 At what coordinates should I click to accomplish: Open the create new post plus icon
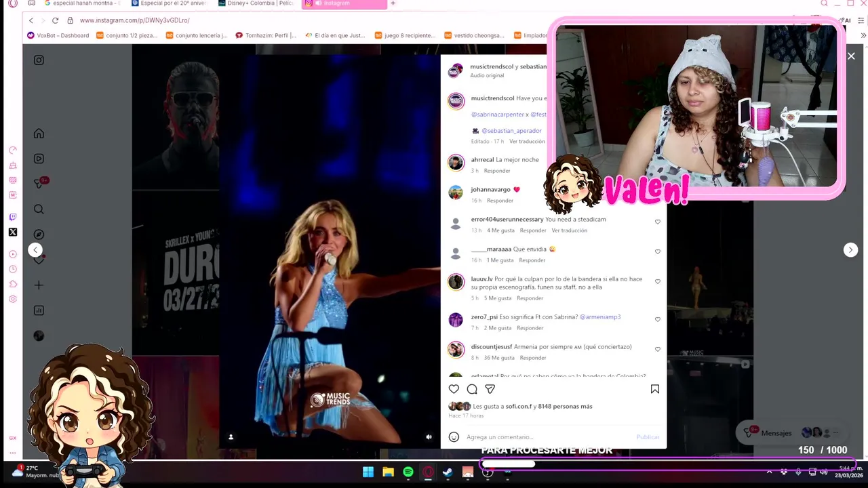[39, 285]
